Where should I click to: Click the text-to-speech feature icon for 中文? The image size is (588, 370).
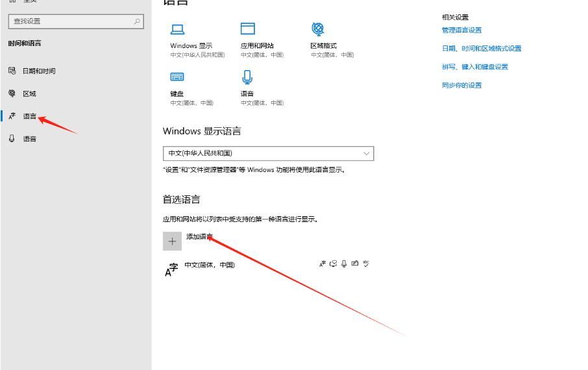pyautogui.click(x=334, y=264)
